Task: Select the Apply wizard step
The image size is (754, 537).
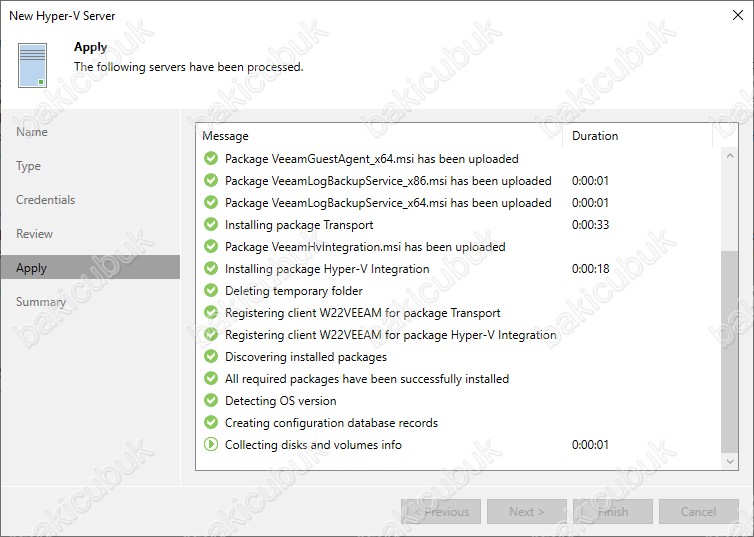Action: pos(90,267)
